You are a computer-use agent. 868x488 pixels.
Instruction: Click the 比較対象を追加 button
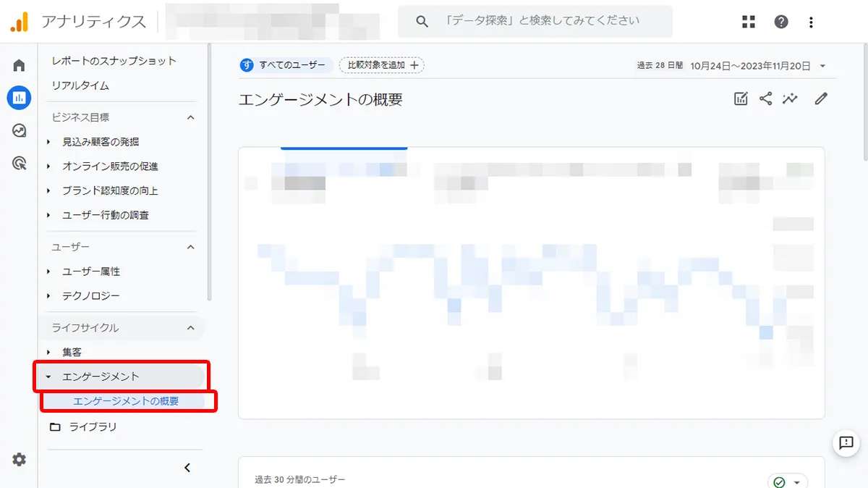[382, 65]
